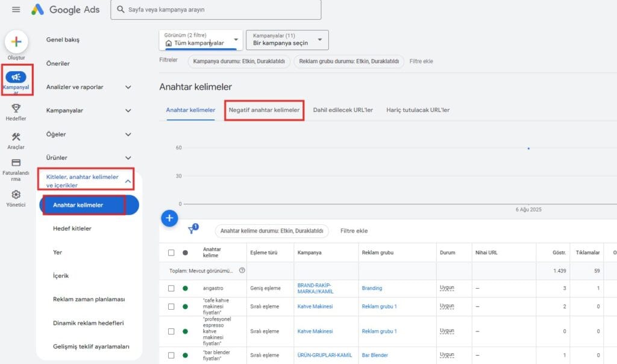
Task: Click green status dot for arıgastro keyword
Action: [x=186, y=289]
